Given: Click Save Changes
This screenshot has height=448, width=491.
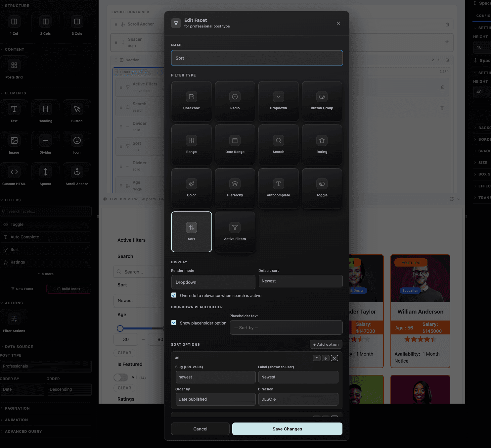Looking at the screenshot, I should click(x=287, y=429).
